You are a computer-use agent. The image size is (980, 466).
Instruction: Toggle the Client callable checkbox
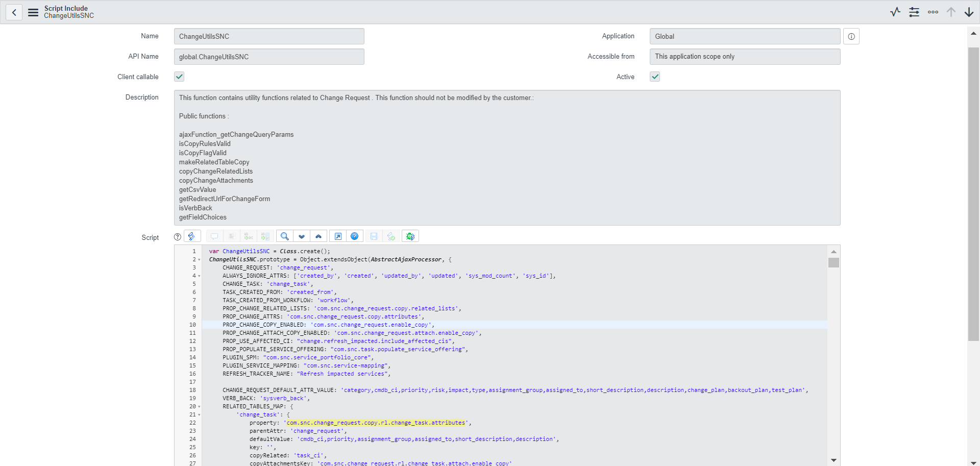pyautogui.click(x=179, y=77)
